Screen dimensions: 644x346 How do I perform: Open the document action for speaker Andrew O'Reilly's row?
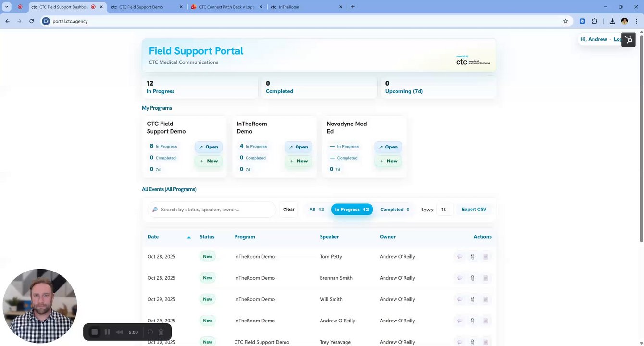(x=485, y=321)
